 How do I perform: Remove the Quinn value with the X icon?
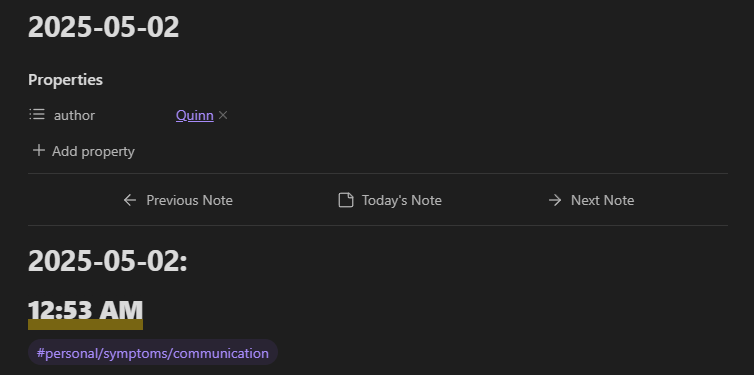click(223, 115)
